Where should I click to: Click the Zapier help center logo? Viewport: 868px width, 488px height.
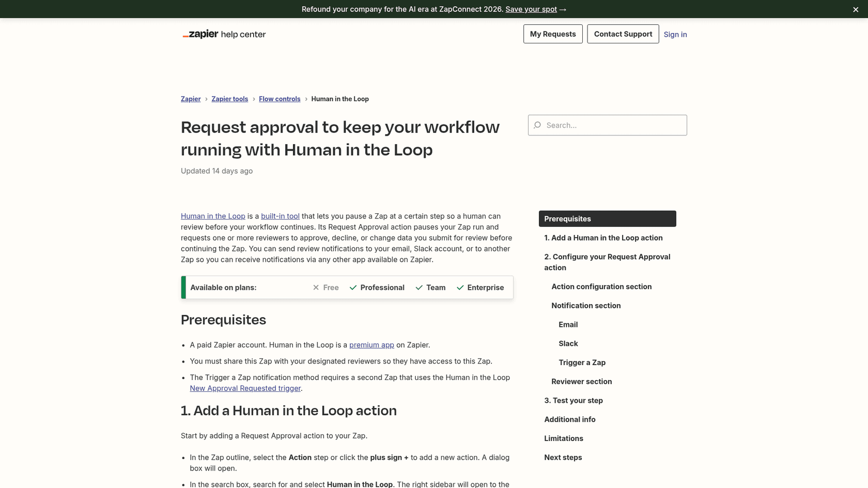point(224,34)
